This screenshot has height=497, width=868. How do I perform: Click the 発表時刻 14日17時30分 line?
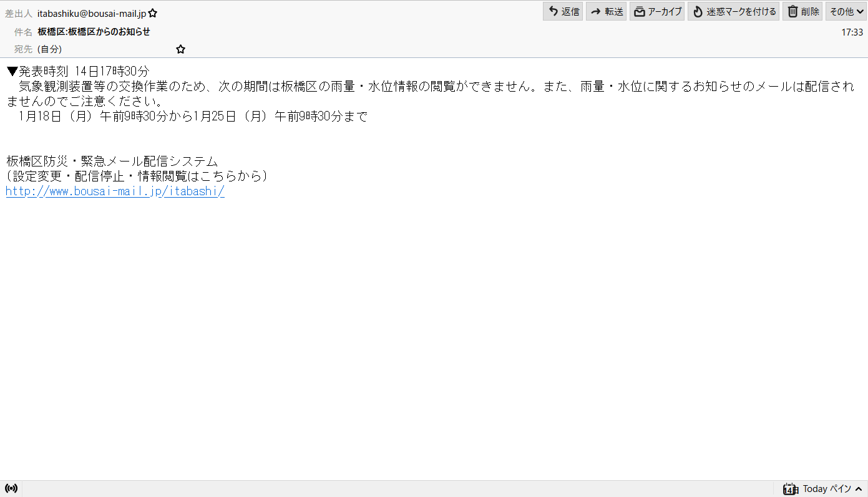pos(78,71)
